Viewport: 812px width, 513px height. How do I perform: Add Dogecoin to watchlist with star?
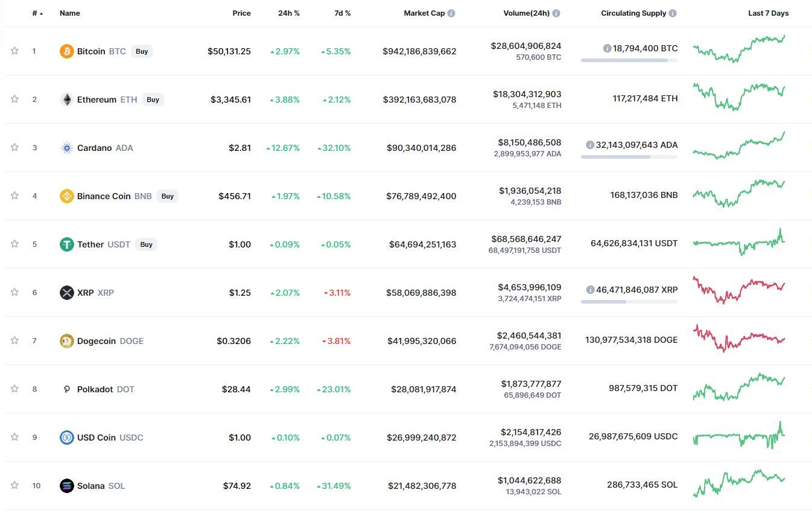[x=14, y=340]
